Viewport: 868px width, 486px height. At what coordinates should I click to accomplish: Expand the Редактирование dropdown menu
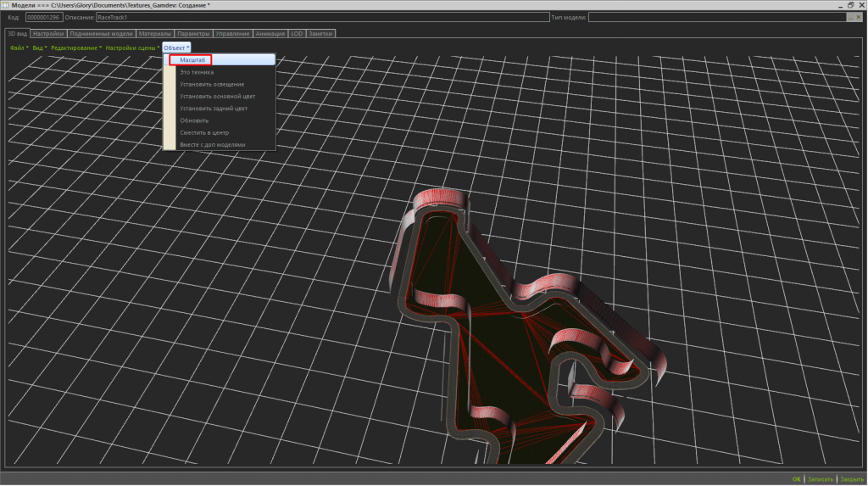[75, 47]
